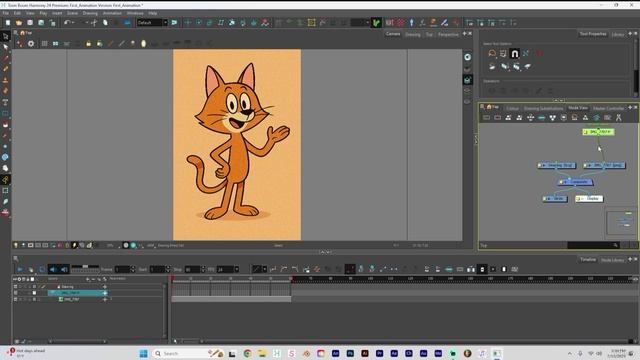Click the Undo arrow icon
Image resolution: width=640 pixels, height=360 pixels.
point(67,23)
